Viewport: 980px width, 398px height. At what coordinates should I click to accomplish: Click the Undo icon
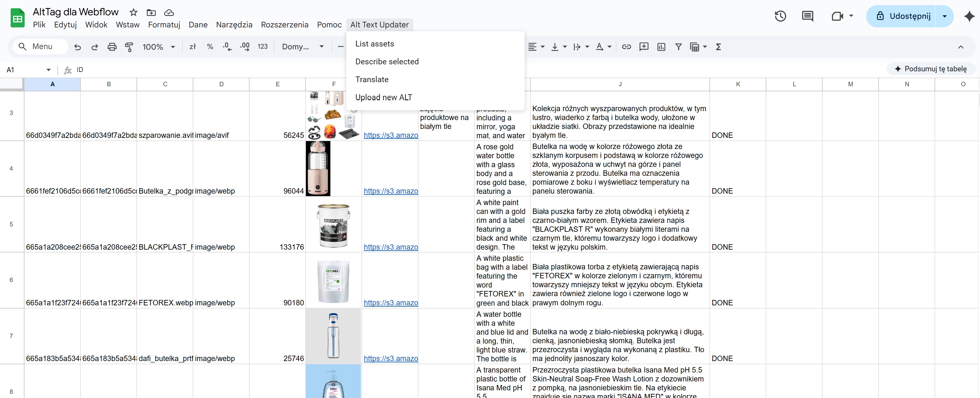click(78, 46)
